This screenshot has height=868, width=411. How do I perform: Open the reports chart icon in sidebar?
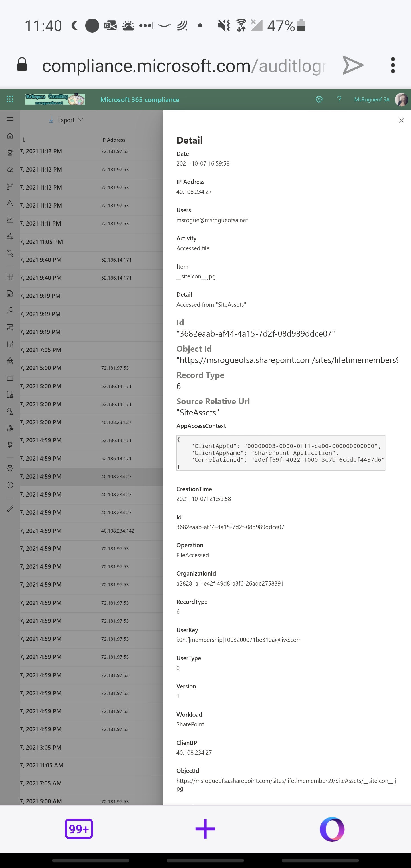point(10,220)
